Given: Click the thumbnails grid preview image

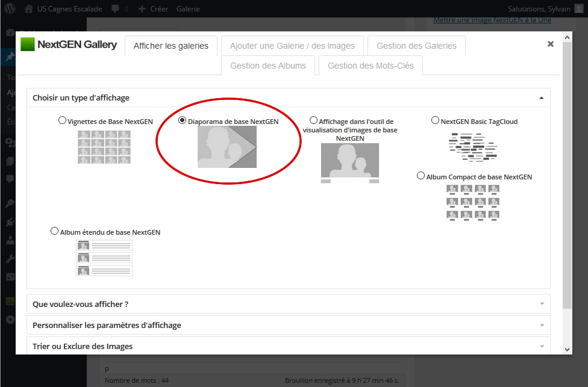Looking at the screenshot, I should click(x=104, y=147).
